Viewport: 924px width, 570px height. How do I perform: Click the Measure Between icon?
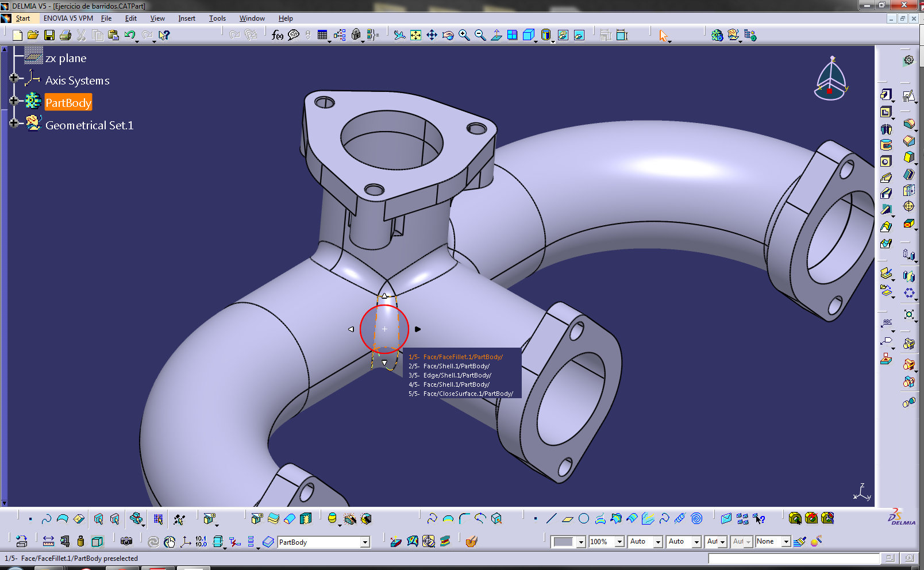[x=48, y=541]
